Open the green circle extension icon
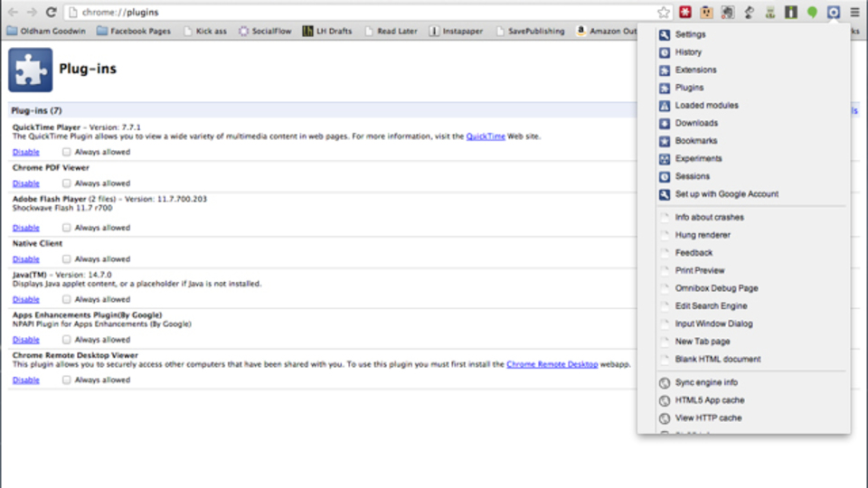The width and height of the screenshot is (868, 488). (812, 12)
